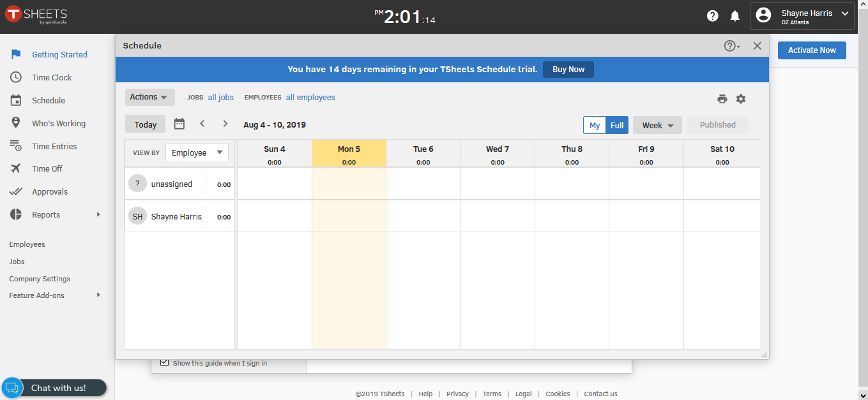The height and width of the screenshot is (400, 868).
Task: Click the Time Off airplane icon
Action: (x=16, y=168)
